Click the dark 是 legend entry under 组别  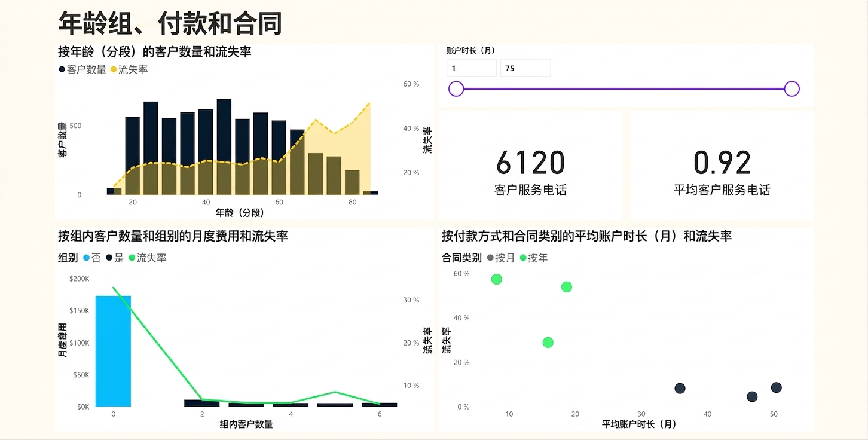(115, 258)
